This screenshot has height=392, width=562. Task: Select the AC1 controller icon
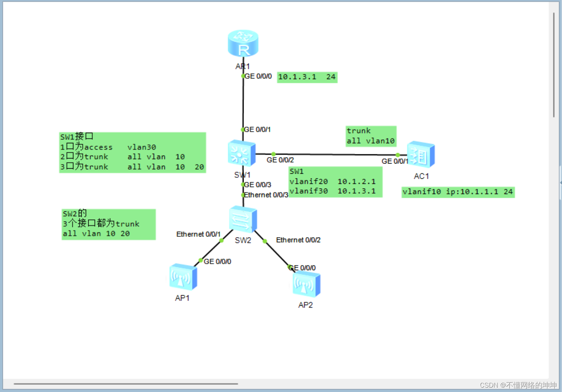coord(421,155)
